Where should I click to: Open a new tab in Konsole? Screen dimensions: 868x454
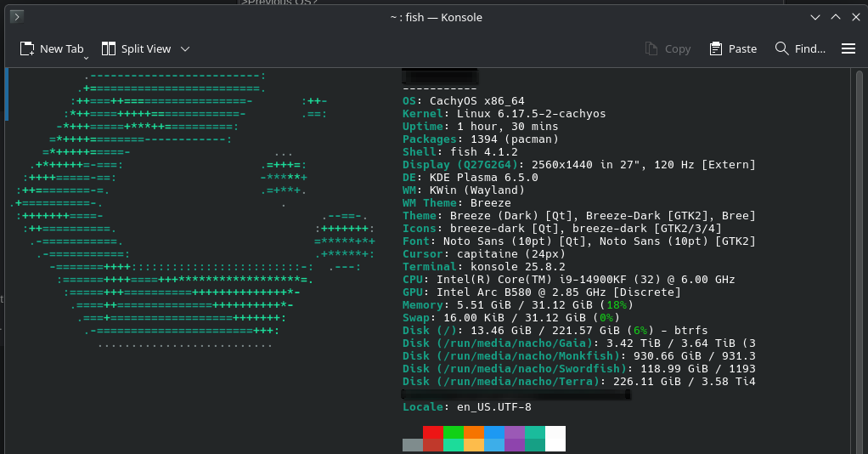pyautogui.click(x=52, y=48)
